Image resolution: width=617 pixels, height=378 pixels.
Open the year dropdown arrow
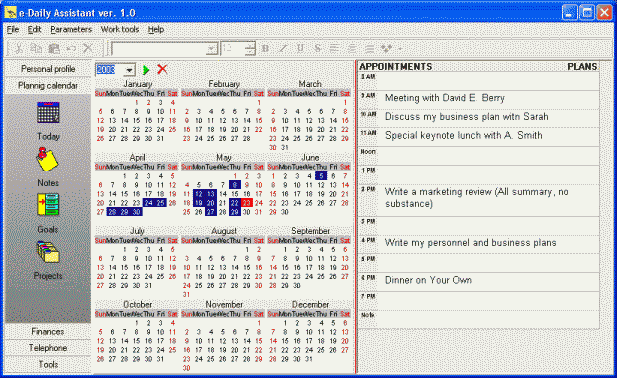tap(129, 70)
